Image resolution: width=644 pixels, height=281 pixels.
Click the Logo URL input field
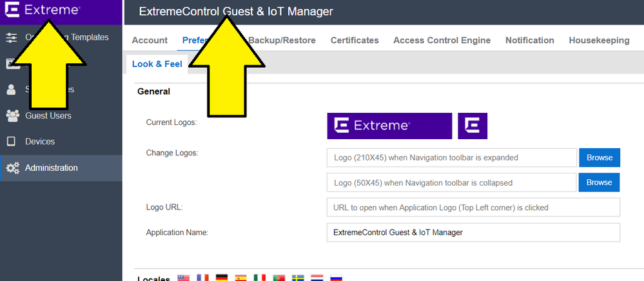click(x=473, y=208)
